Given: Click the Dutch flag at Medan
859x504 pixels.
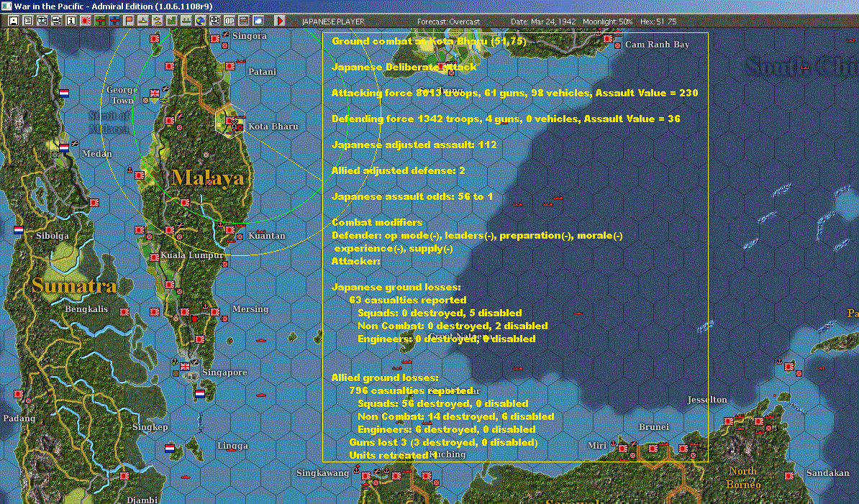Looking at the screenshot, I should coord(64,147).
